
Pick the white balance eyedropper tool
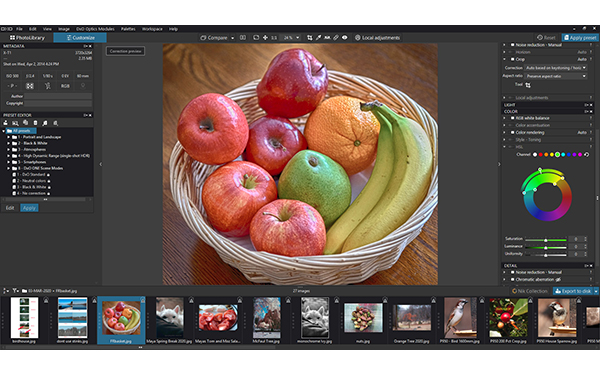click(318, 38)
